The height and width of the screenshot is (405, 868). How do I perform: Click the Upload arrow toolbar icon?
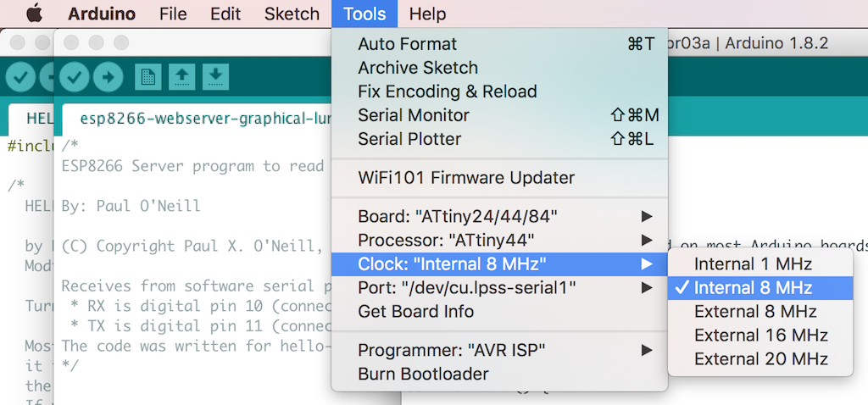click(x=108, y=77)
